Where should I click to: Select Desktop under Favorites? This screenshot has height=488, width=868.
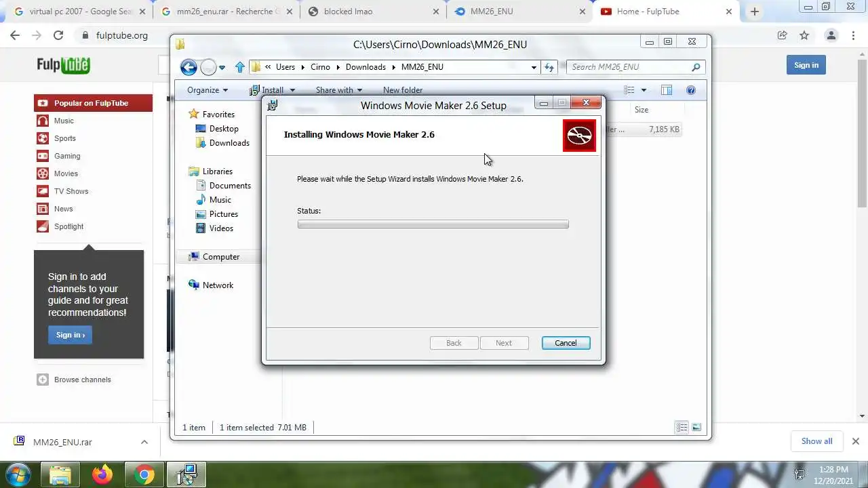[x=223, y=129]
